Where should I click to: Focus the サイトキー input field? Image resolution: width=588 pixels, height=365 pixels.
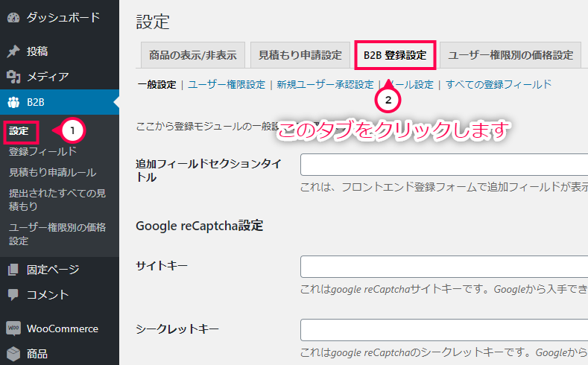[444, 267]
